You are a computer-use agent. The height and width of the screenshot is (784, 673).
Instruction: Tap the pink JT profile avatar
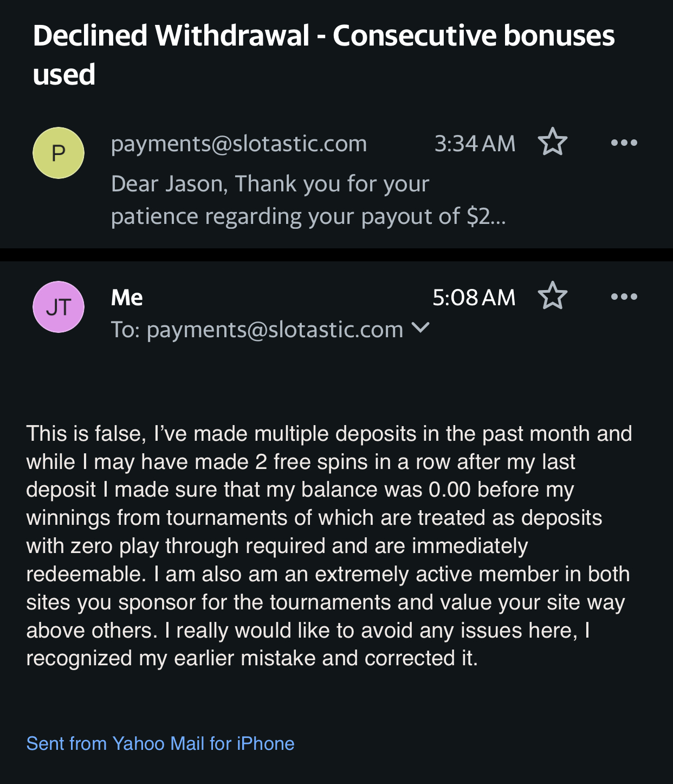pyautogui.click(x=59, y=307)
